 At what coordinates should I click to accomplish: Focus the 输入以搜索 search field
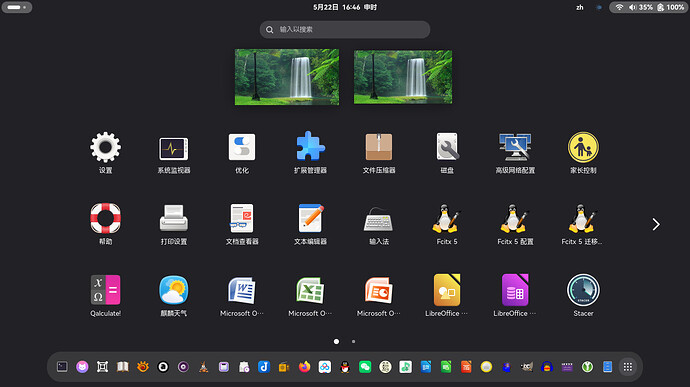345,29
